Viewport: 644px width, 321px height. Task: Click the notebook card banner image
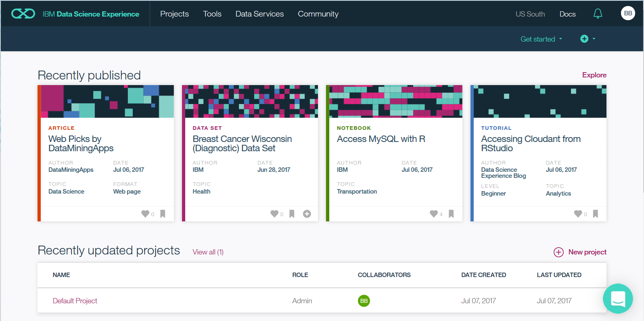pos(396,101)
